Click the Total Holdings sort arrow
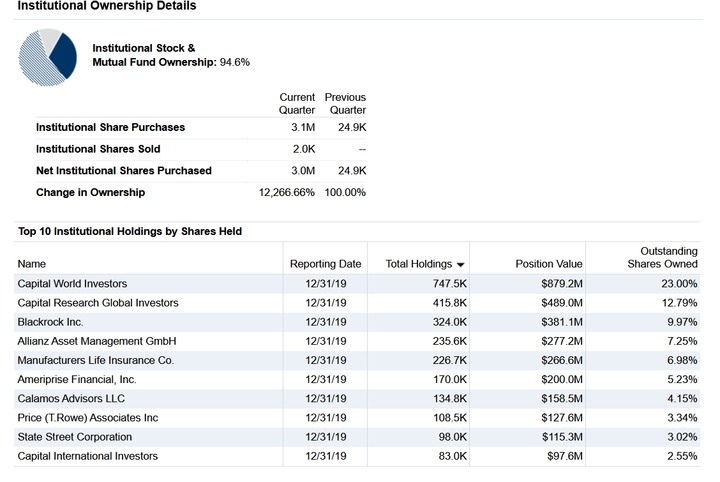Image resolution: width=720 pixels, height=482 pixels. pos(461,265)
